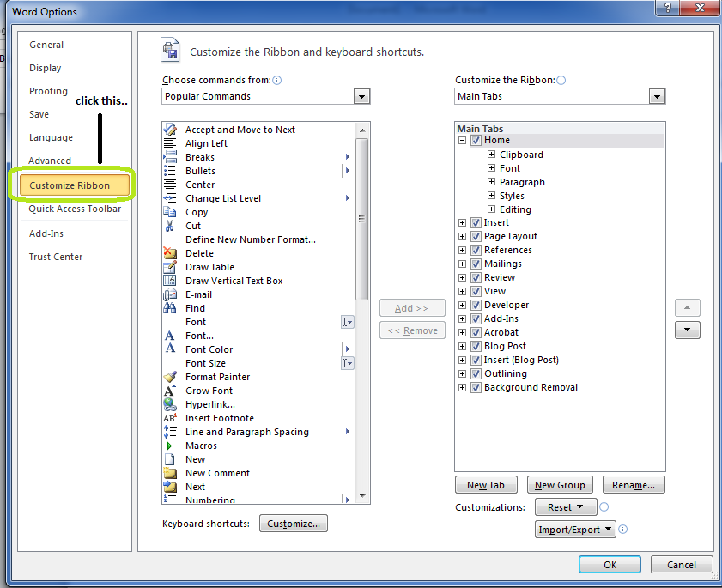Disable the Mailings tab checkbox
This screenshot has width=722, height=588.
[x=476, y=264]
